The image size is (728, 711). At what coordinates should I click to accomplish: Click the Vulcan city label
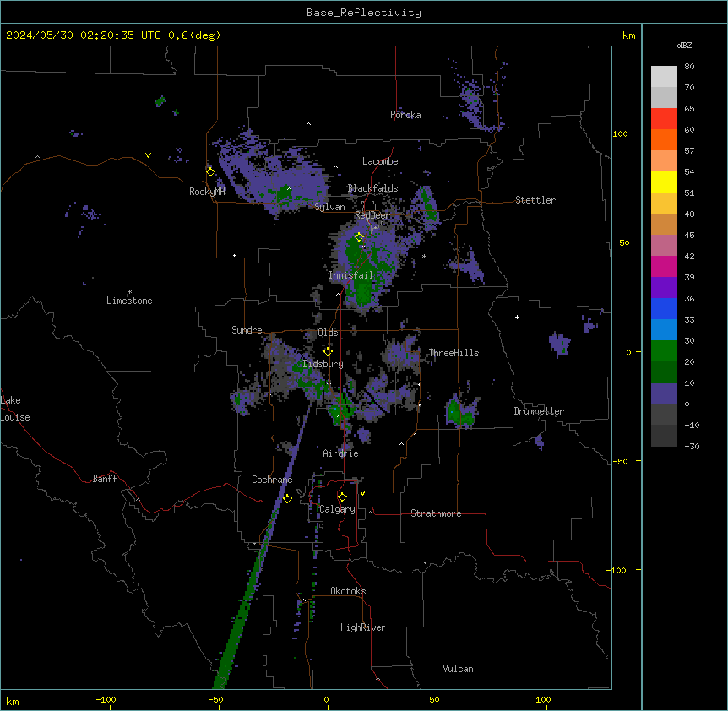(459, 669)
